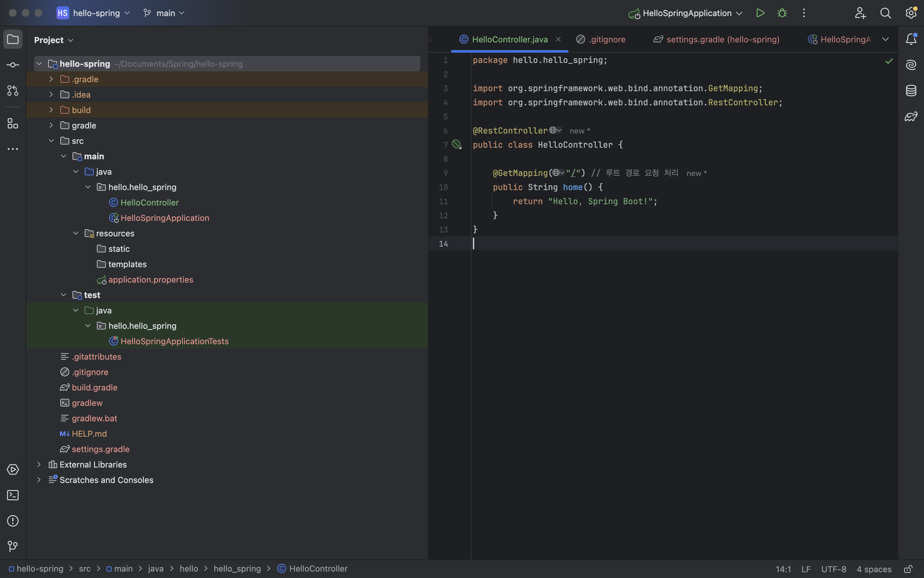Close the HelloController.java tab
Viewport: 924px width, 578px height.
tap(558, 39)
